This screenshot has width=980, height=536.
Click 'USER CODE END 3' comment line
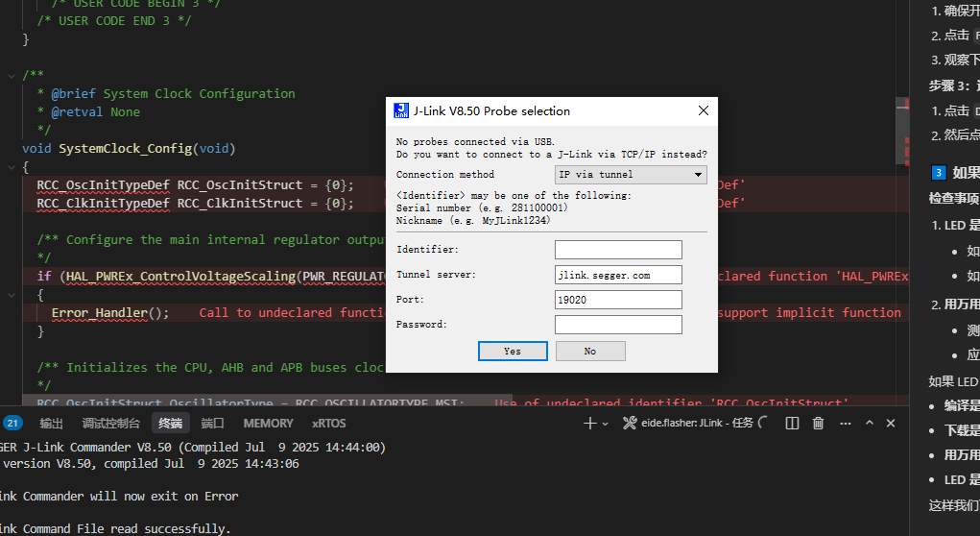pos(114,20)
